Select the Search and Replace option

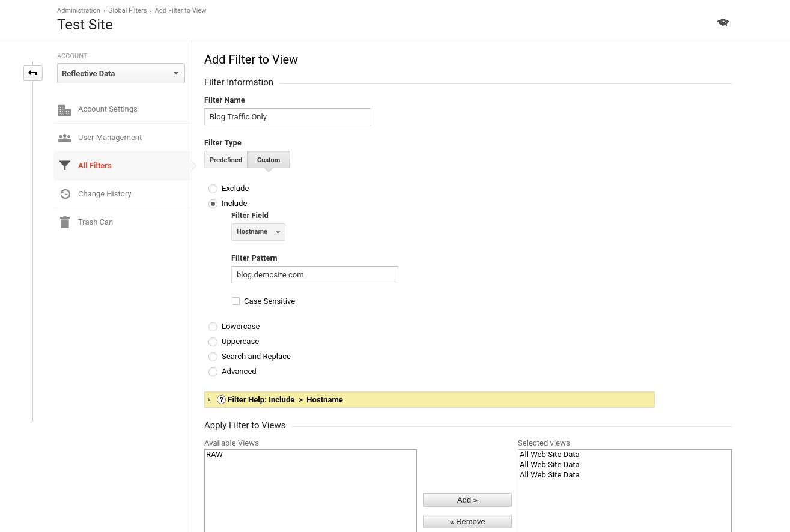tap(213, 357)
